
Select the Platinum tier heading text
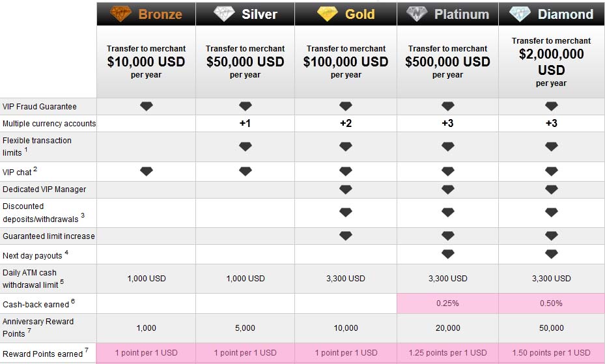(x=462, y=14)
